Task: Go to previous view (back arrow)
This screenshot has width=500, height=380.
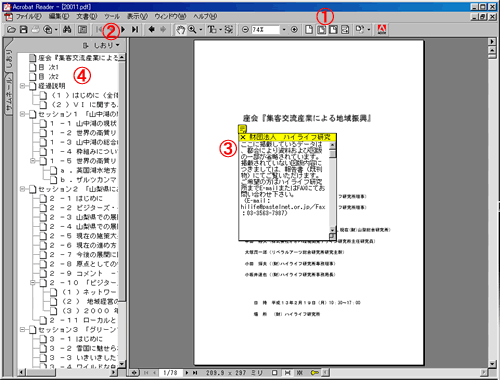Action: pos(151,30)
